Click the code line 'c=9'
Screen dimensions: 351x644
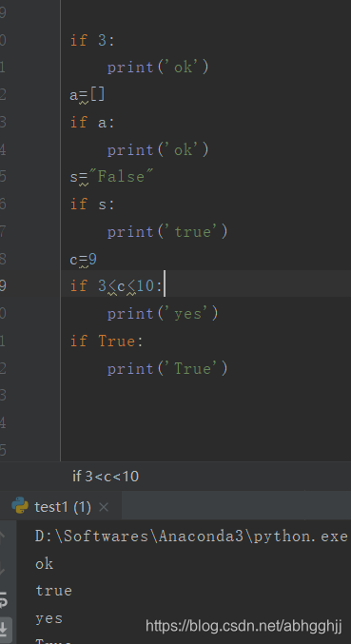click(84, 260)
